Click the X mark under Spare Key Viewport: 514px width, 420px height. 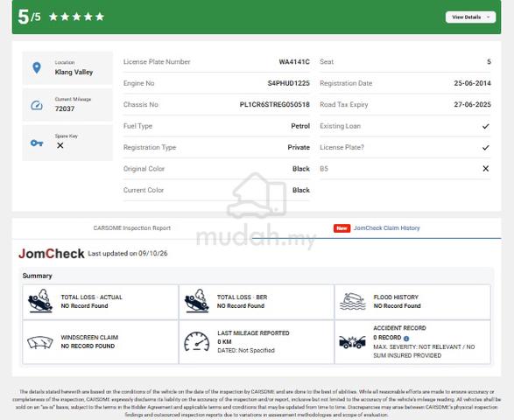[x=60, y=145]
